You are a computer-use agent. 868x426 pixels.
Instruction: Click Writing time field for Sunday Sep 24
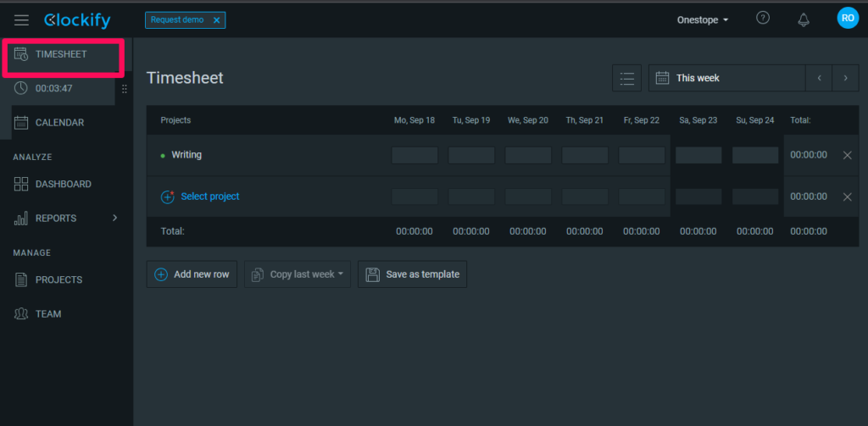click(x=755, y=156)
